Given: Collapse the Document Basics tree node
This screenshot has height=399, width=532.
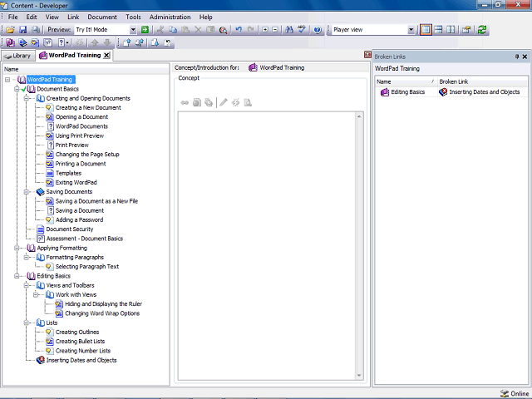Looking at the screenshot, I should click(x=17, y=89).
